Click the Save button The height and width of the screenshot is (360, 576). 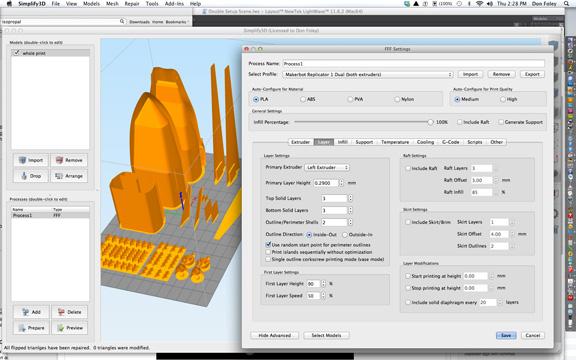506,335
